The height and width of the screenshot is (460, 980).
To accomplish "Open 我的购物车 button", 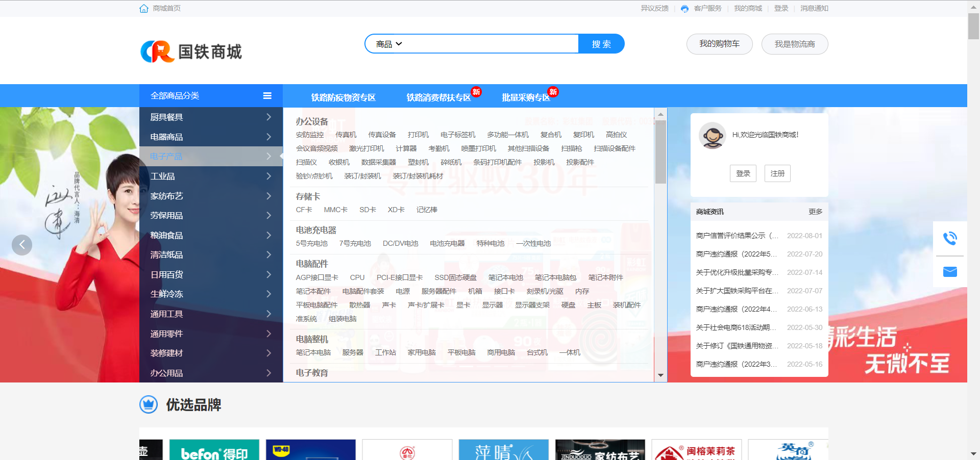I will tap(720, 44).
